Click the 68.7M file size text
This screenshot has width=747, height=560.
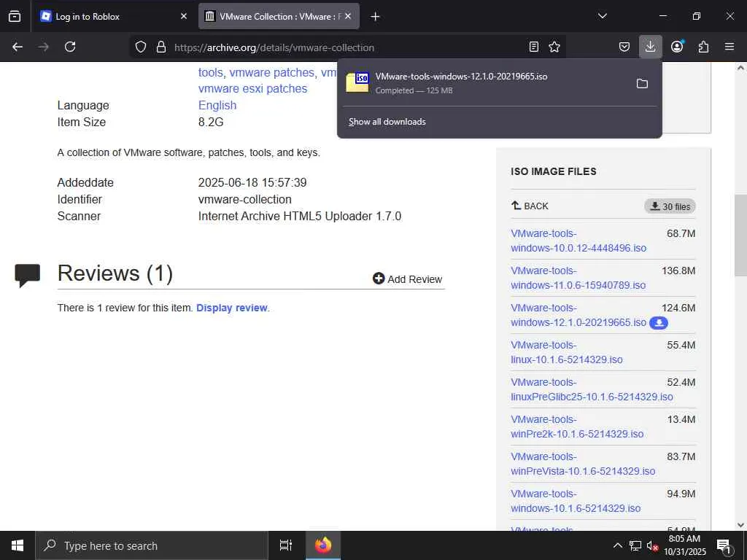pyautogui.click(x=681, y=233)
